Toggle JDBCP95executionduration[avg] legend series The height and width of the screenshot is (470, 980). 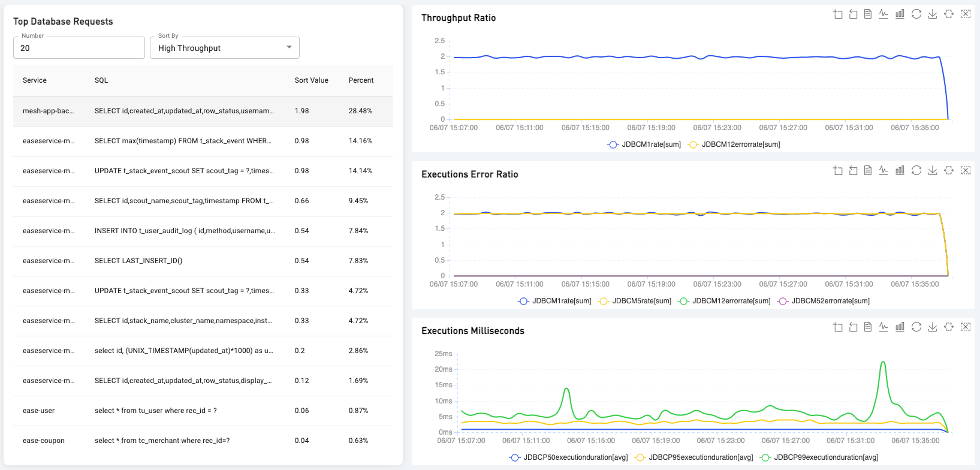[693, 457]
